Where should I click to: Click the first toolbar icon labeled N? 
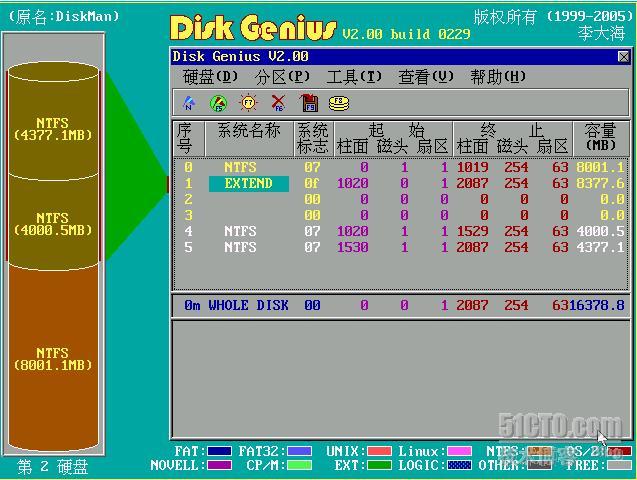click(188, 102)
